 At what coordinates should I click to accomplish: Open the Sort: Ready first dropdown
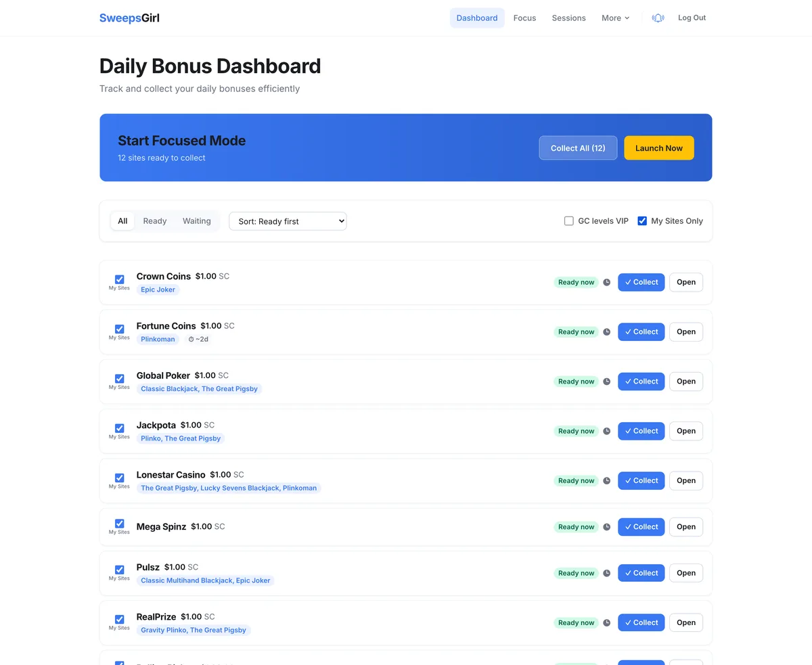click(288, 221)
